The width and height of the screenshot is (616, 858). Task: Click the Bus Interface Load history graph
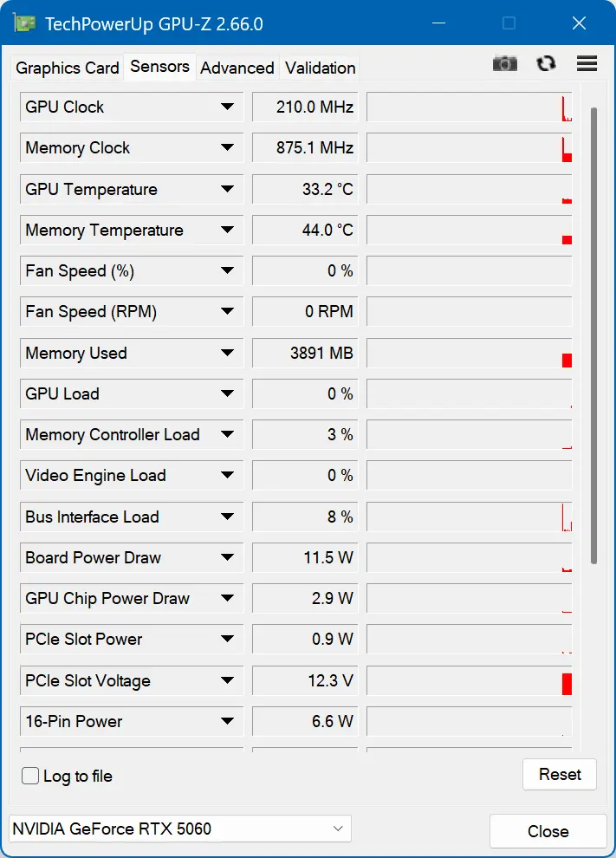(x=470, y=517)
